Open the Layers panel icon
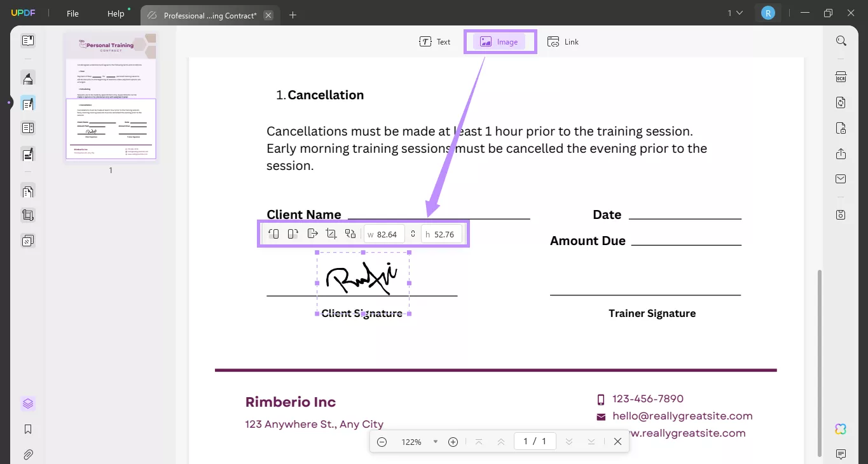This screenshot has height=464, width=868. pyautogui.click(x=27, y=404)
